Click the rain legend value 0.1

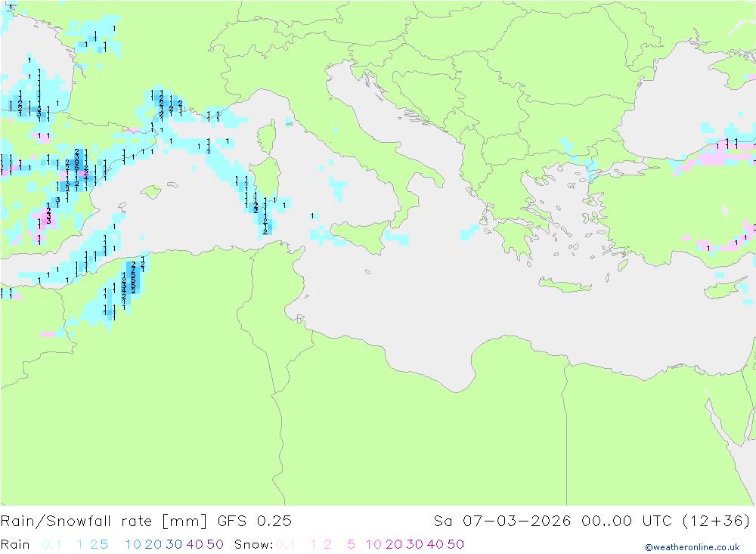point(51,544)
